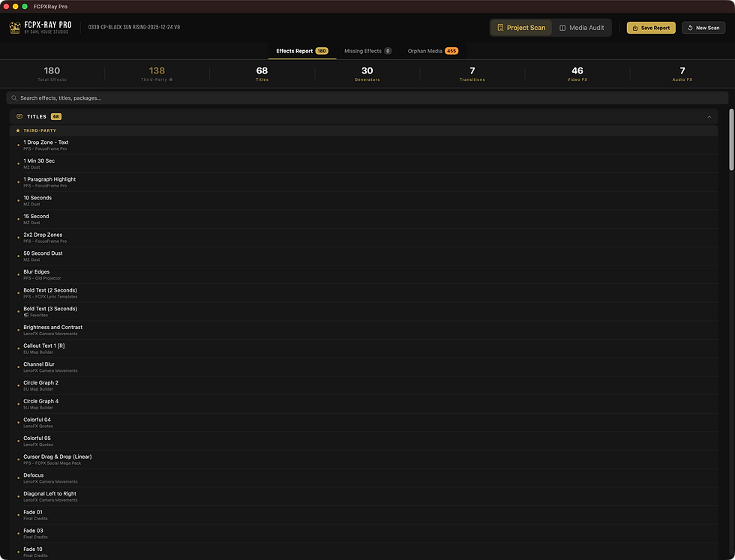Filter by 46 Video FX
Viewport: 735px width, 560px height.
pyautogui.click(x=577, y=74)
